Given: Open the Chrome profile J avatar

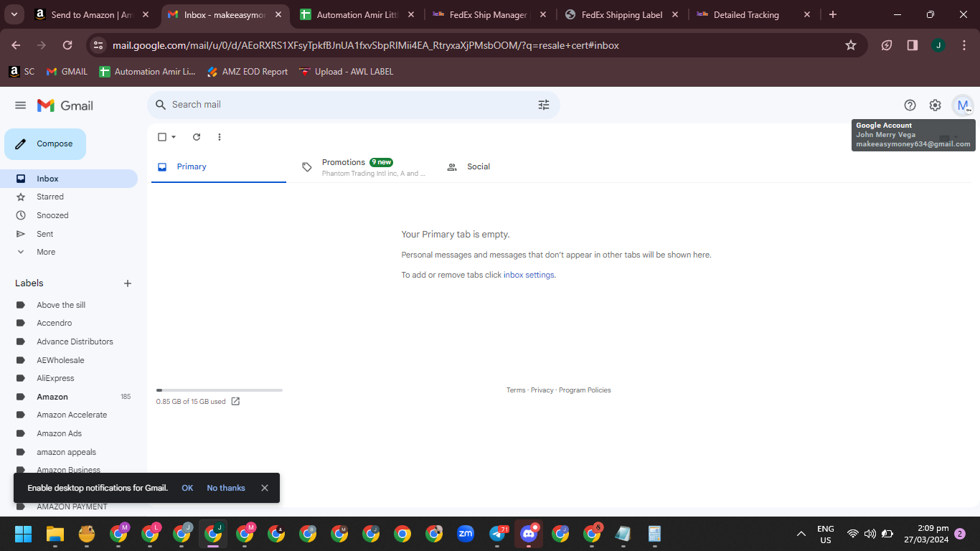Looking at the screenshot, I should pyautogui.click(x=938, y=45).
